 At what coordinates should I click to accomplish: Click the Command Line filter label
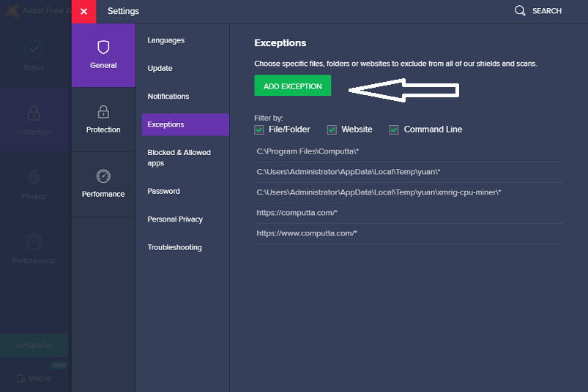click(433, 129)
